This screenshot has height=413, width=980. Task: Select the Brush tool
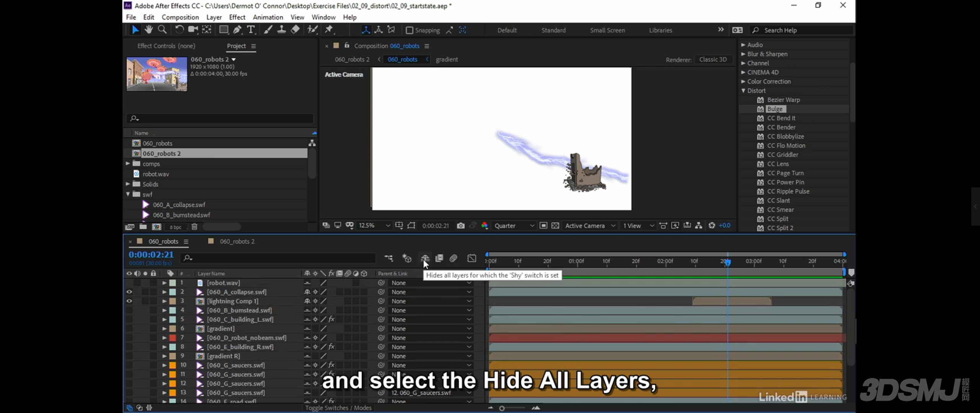pyautogui.click(x=268, y=30)
